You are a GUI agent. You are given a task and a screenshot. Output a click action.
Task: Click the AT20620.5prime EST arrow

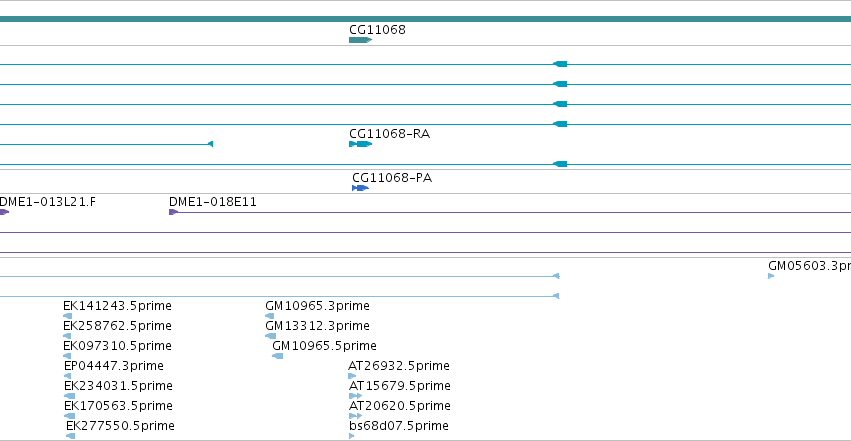355,416
